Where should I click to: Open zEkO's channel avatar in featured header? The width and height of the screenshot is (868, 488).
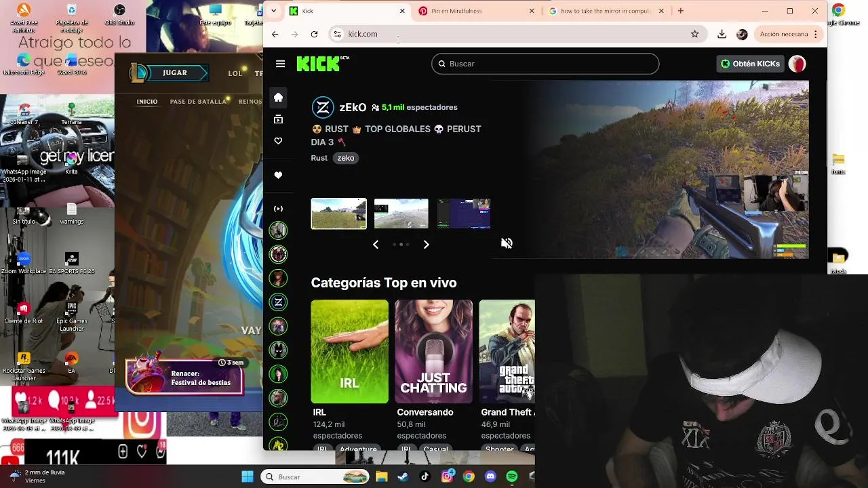pyautogui.click(x=323, y=107)
